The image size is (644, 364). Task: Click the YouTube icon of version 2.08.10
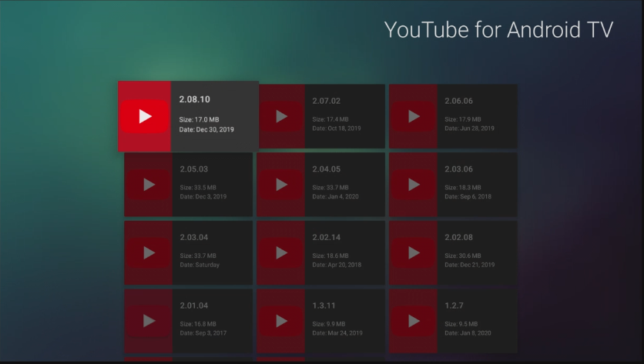144,116
